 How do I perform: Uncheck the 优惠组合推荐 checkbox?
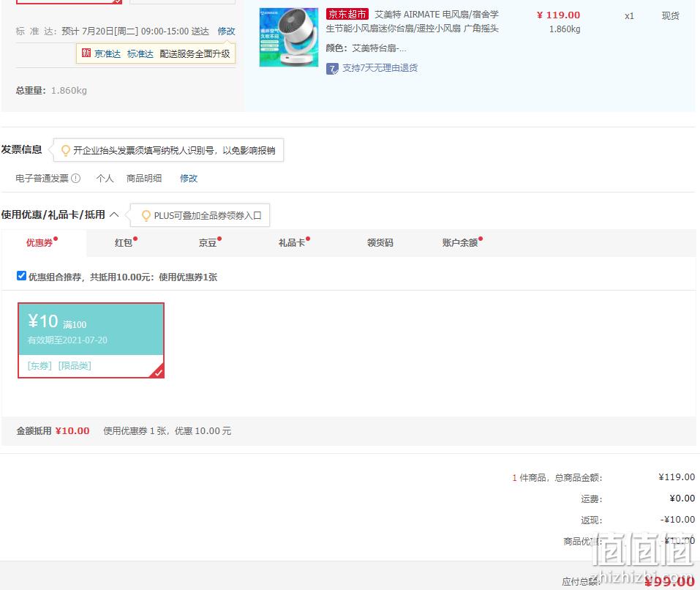coord(21,276)
